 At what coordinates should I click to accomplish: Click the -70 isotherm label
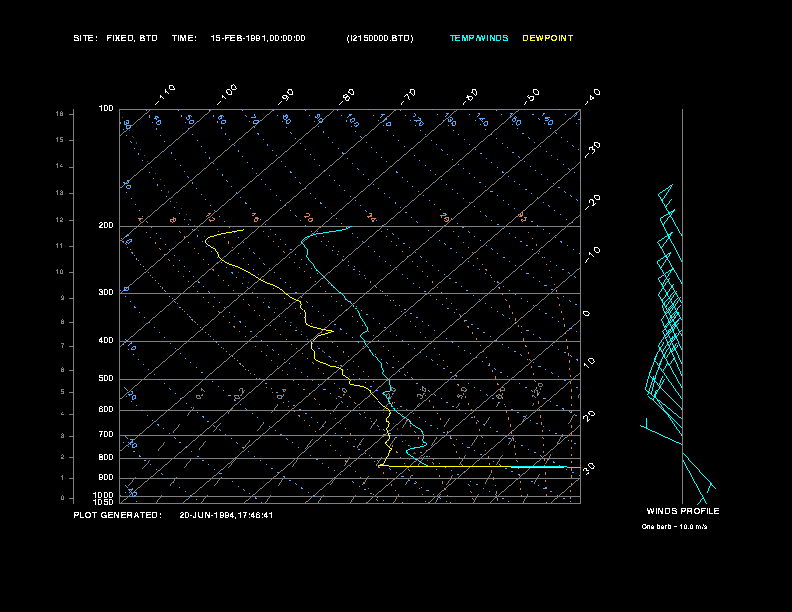click(x=409, y=97)
